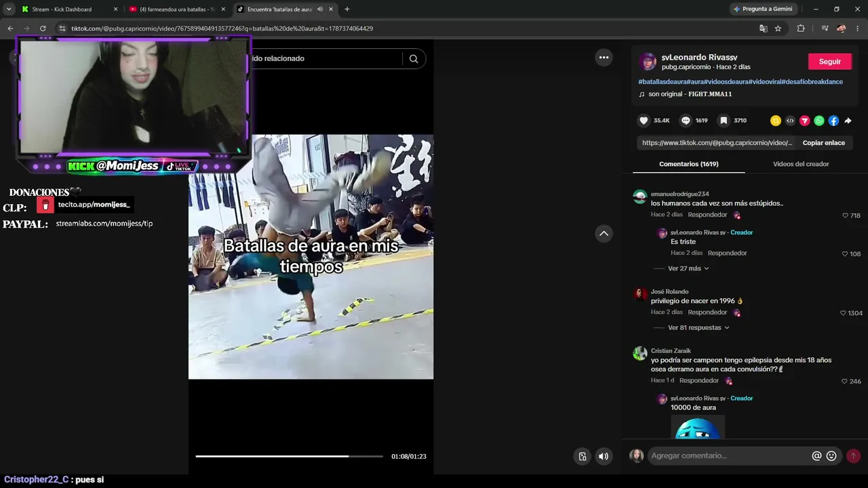Open the 'Comentarios (1619)' tab

[x=688, y=164]
